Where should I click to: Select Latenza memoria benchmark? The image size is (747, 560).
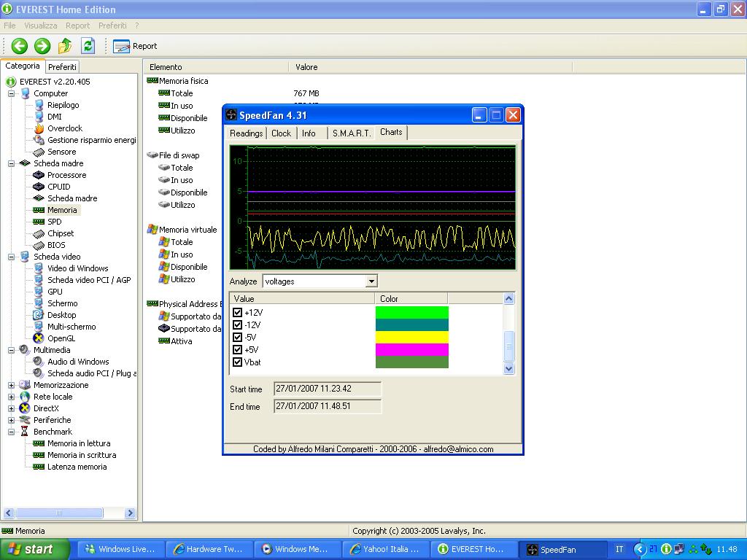click(x=77, y=467)
